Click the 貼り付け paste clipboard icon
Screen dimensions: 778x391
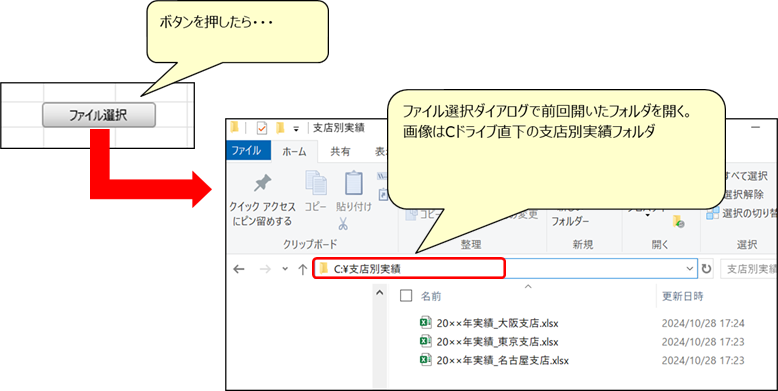(353, 183)
